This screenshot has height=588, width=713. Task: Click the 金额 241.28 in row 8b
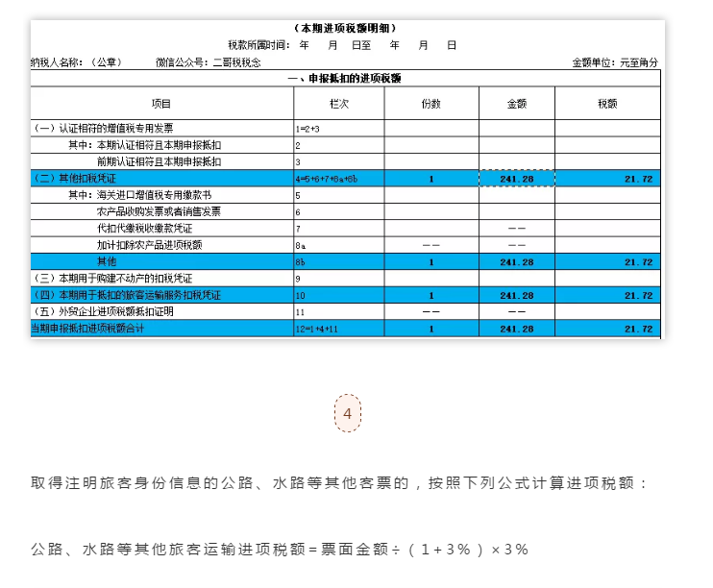(x=517, y=262)
